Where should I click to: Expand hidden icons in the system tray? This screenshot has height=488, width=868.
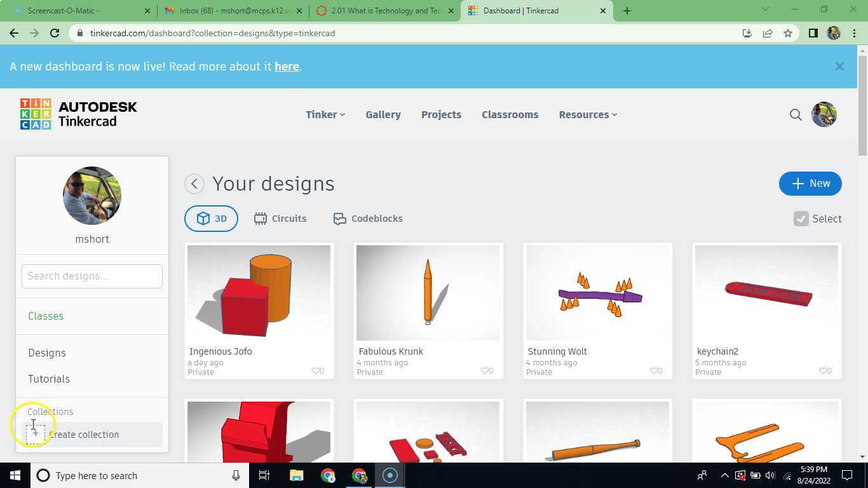coord(724,475)
